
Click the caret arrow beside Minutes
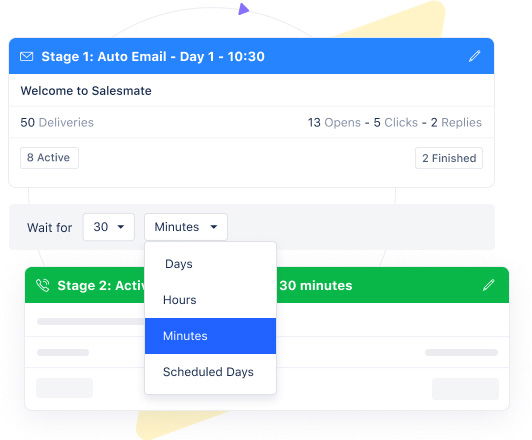(x=214, y=227)
